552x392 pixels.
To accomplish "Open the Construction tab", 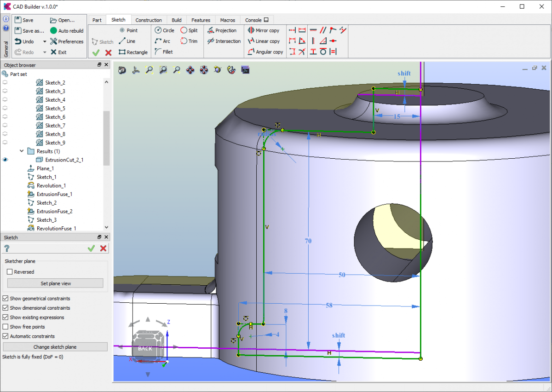I will (149, 20).
